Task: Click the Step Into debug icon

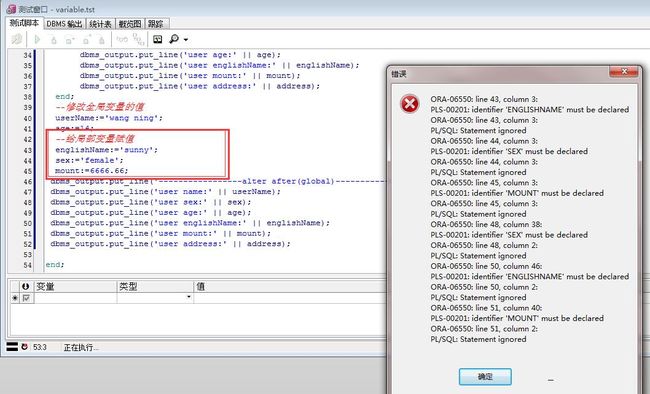Action: pos(53,40)
